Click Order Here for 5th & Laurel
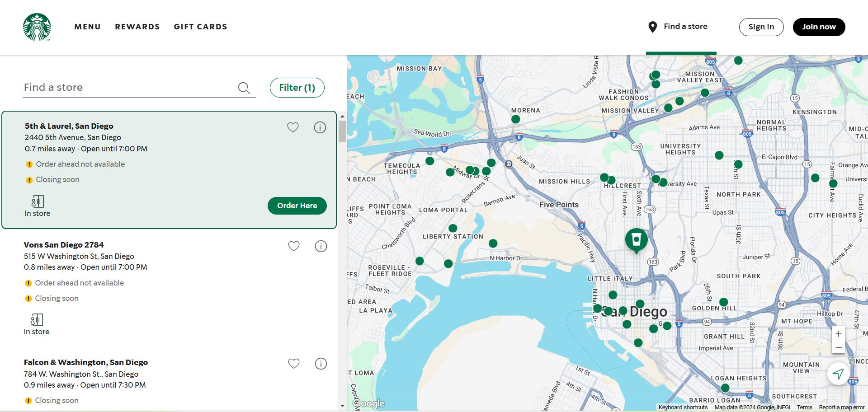The image size is (868, 412). [x=297, y=206]
